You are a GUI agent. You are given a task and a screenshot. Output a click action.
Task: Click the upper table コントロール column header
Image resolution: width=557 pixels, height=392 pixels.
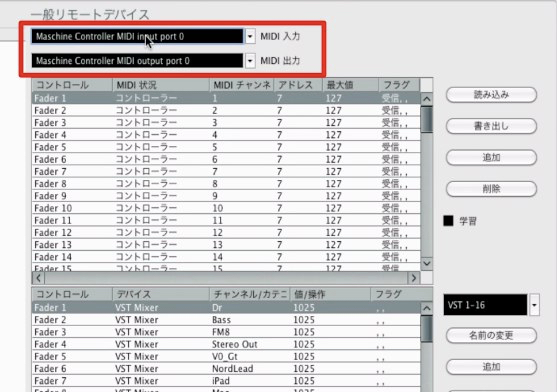pos(72,85)
